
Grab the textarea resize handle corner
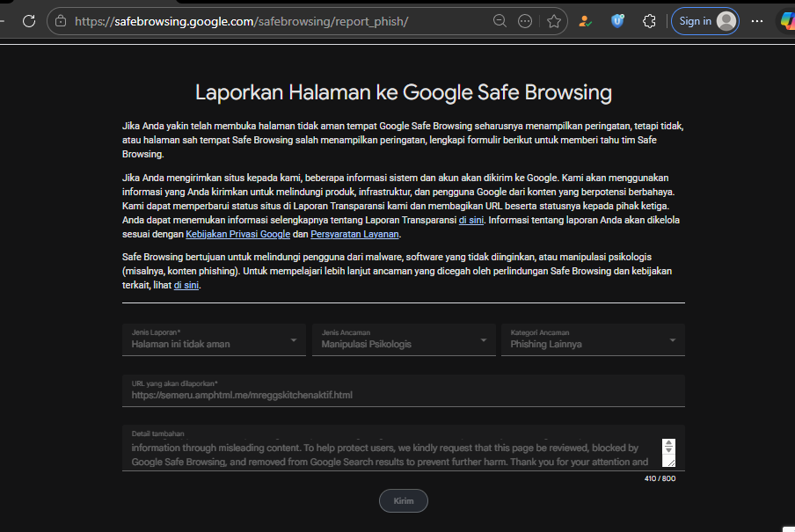[x=671, y=463]
